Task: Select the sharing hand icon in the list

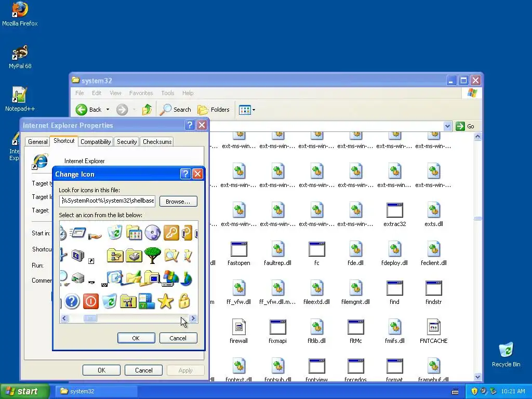Action: (95, 236)
